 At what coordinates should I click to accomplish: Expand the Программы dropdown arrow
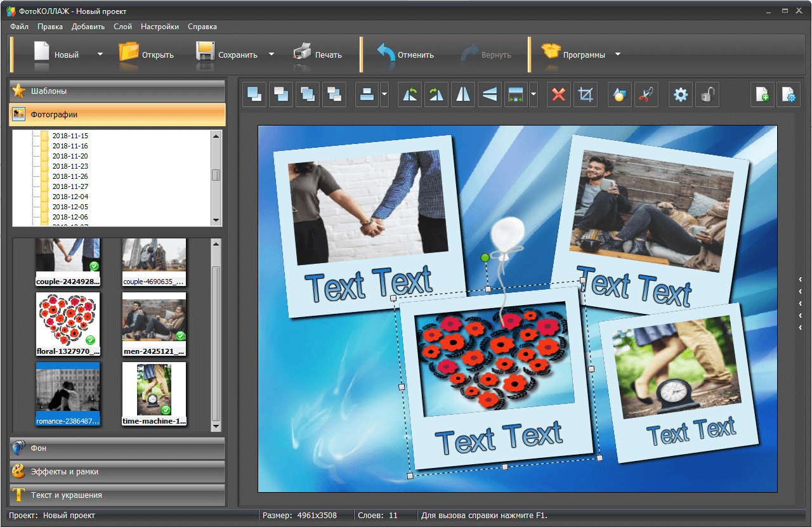[618, 55]
